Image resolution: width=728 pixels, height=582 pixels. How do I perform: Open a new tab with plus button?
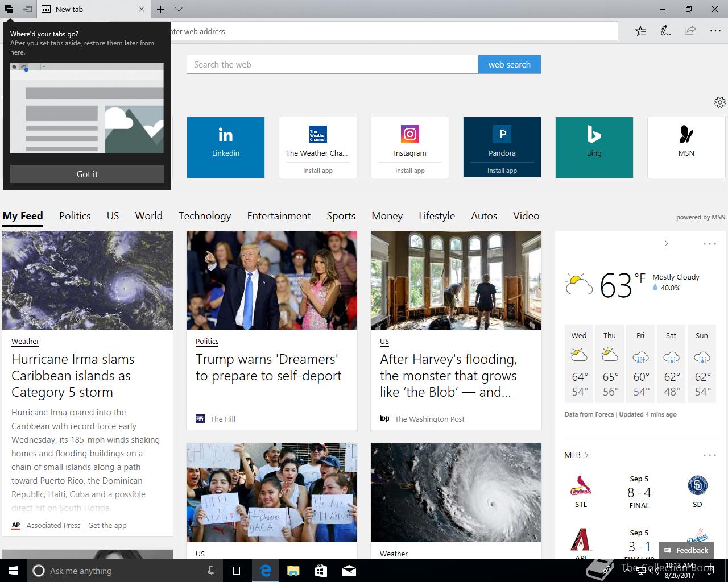(x=161, y=9)
